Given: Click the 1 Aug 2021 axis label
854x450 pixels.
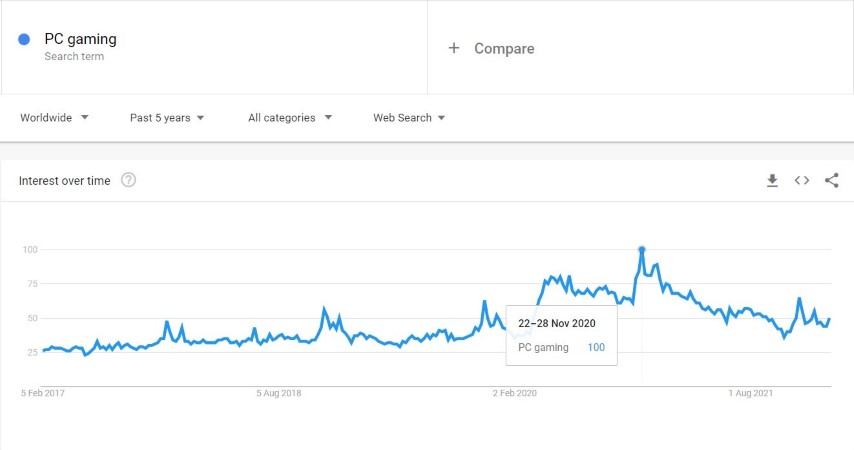Looking at the screenshot, I should 751,393.
